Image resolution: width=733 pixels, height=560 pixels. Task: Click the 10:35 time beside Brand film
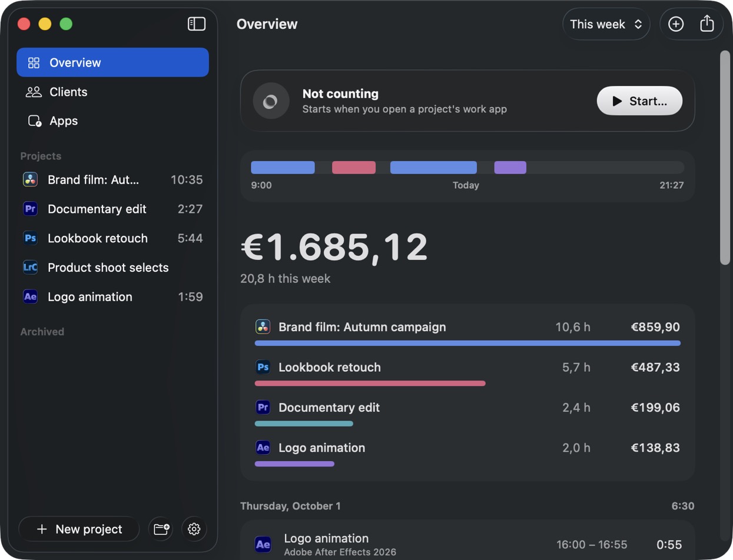(x=187, y=180)
